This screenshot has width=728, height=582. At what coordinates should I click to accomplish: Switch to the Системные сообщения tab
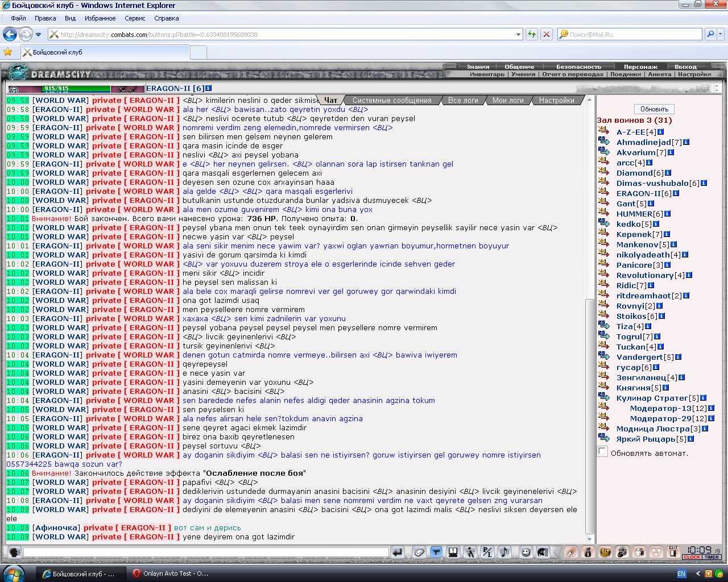392,100
